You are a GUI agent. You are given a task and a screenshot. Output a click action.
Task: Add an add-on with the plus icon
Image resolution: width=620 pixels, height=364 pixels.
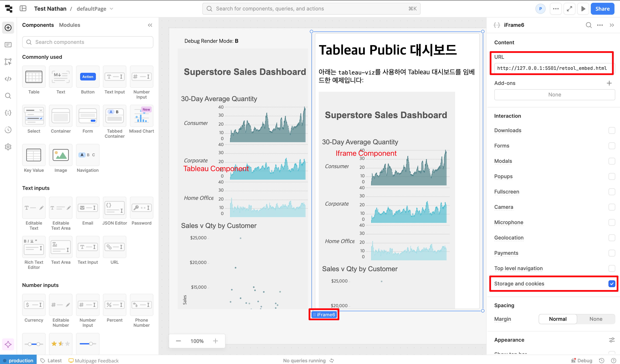click(609, 83)
